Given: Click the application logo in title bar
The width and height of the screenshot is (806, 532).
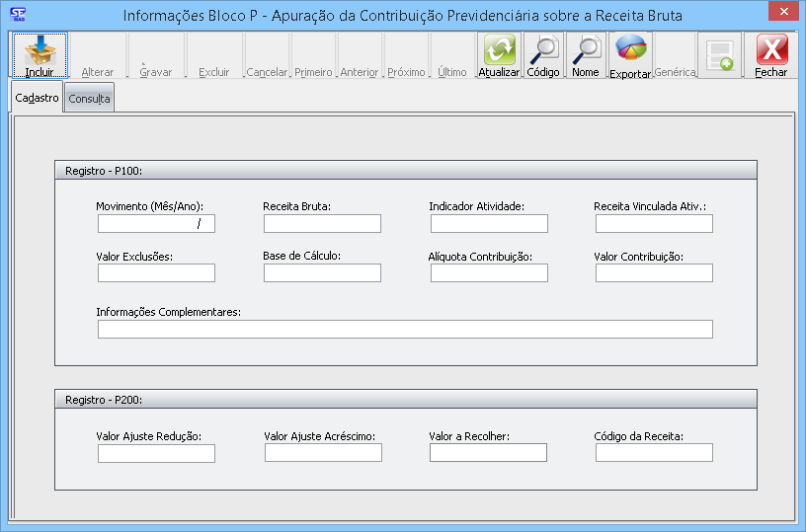Looking at the screenshot, I should click(17, 15).
